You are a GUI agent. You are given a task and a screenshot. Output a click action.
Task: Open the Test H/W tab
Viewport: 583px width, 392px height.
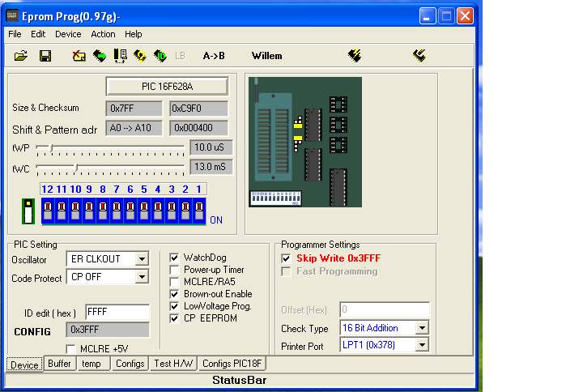coord(173,364)
